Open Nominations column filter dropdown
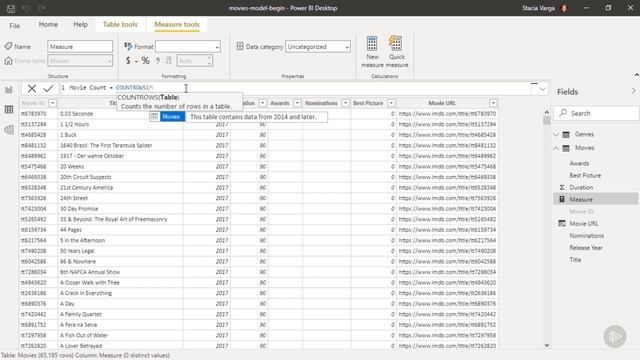This screenshot has width=640, height=360. point(345,103)
